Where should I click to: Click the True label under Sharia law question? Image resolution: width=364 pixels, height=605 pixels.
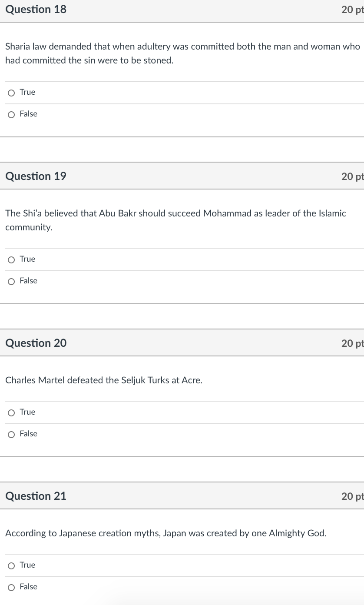(x=27, y=92)
